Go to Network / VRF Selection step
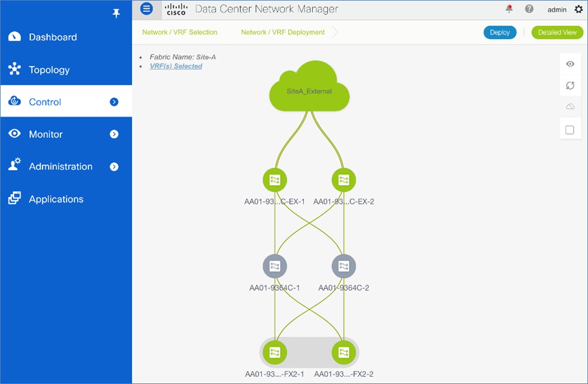The image size is (588, 384). point(180,32)
